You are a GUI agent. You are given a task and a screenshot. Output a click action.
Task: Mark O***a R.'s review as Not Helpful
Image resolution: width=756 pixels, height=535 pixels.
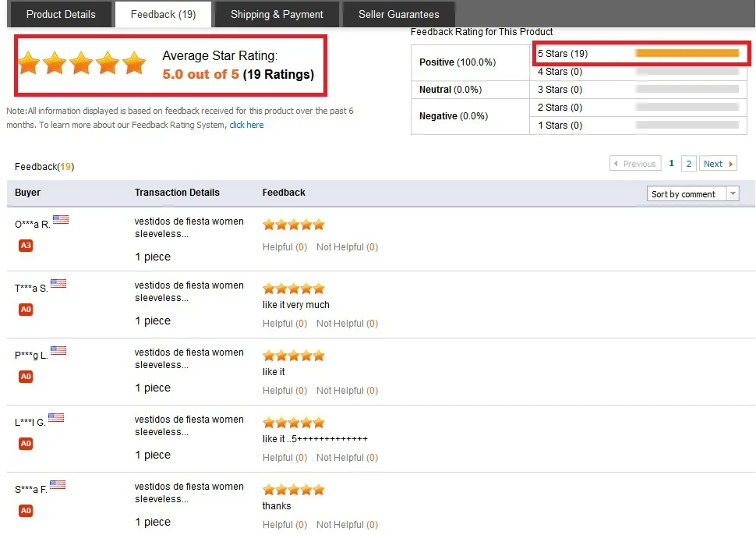coord(347,247)
